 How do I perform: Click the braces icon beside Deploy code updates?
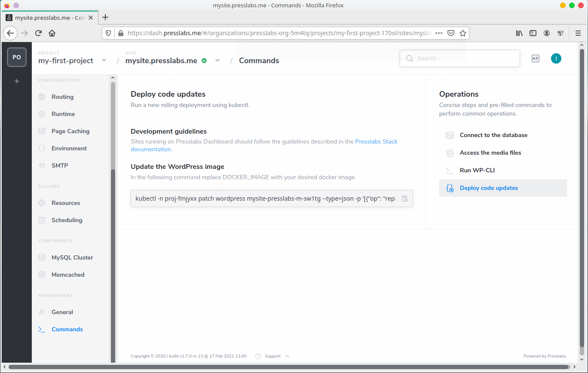[450, 188]
